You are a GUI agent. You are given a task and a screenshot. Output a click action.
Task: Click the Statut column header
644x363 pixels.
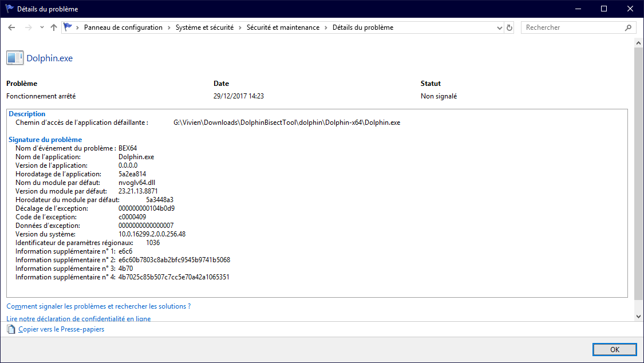pyautogui.click(x=430, y=84)
